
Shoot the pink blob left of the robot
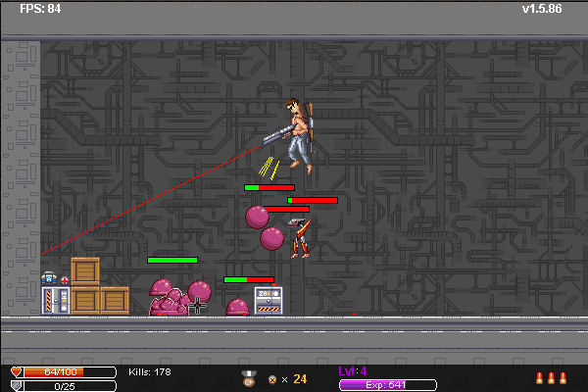(x=271, y=238)
